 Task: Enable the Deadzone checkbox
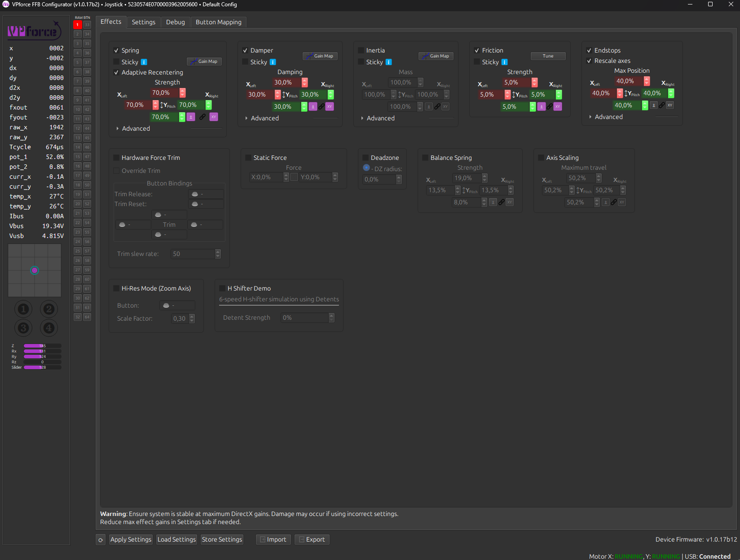click(x=366, y=158)
